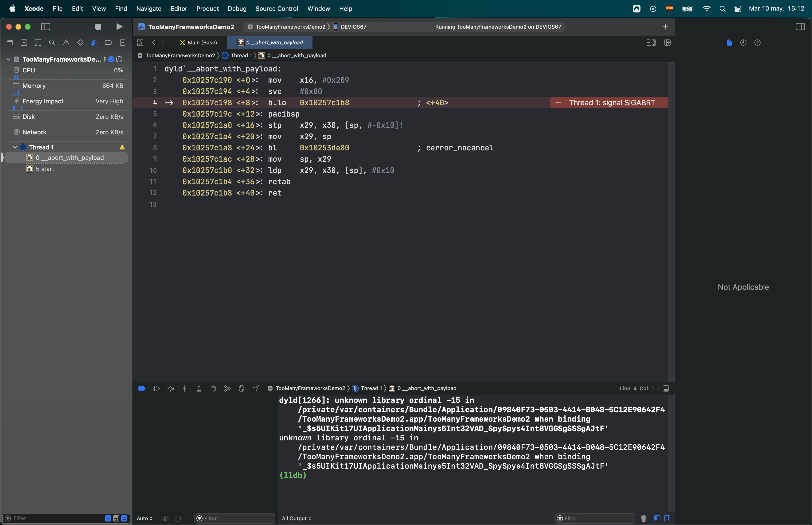Add a new window tab with plus
812x525 pixels.
(665, 27)
